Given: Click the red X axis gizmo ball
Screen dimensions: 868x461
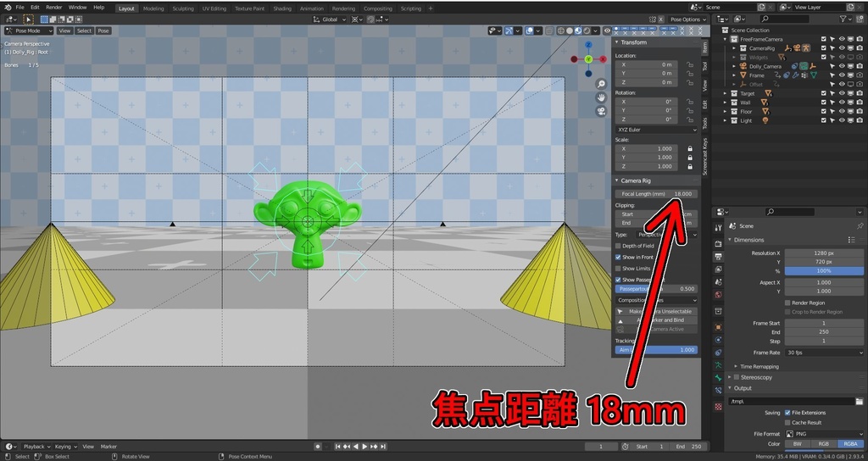Looking at the screenshot, I should pyautogui.click(x=603, y=58).
